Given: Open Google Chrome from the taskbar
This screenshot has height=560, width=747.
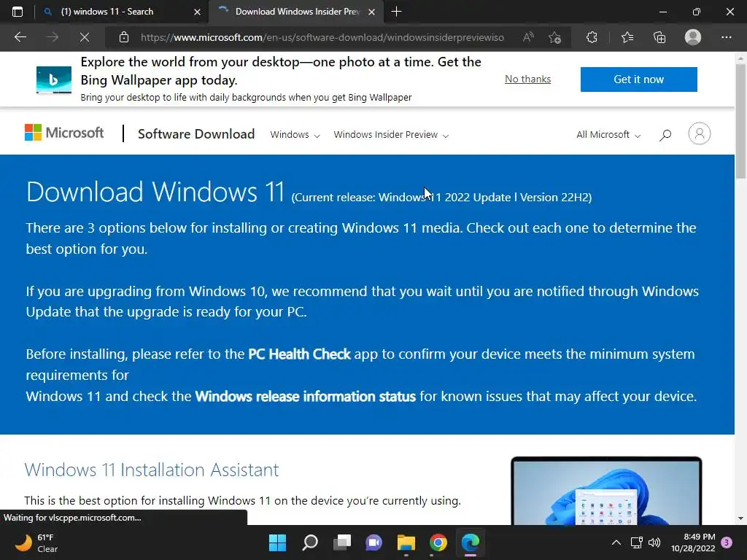Looking at the screenshot, I should [x=438, y=542].
